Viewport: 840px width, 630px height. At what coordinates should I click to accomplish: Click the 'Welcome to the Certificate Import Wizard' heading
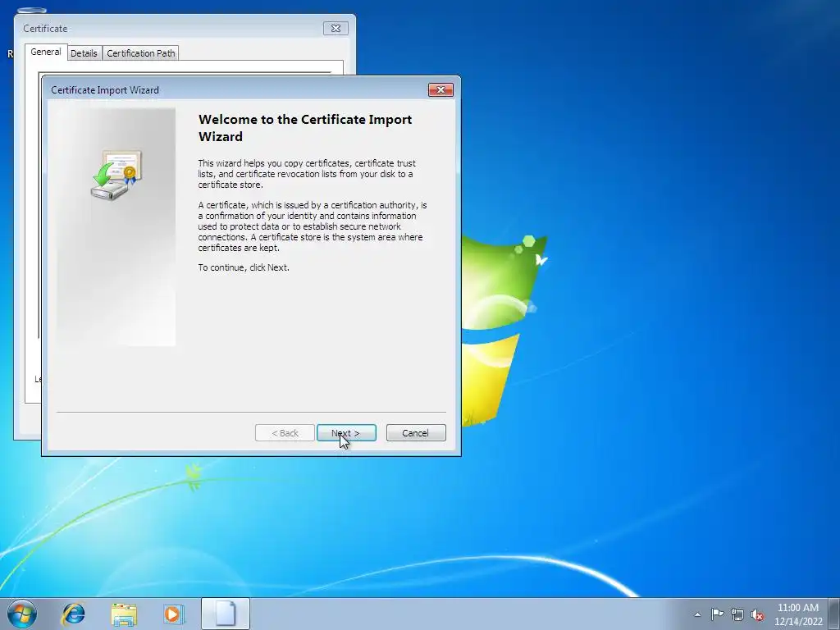[x=305, y=127]
